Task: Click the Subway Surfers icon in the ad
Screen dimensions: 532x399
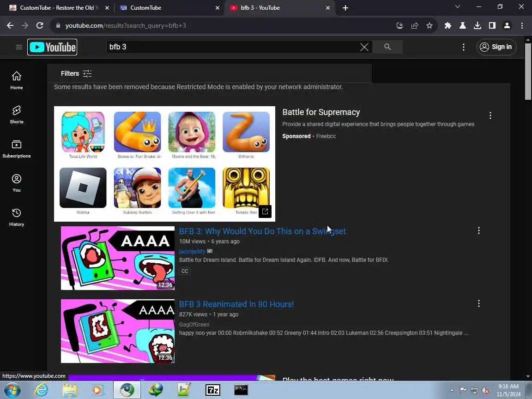Action: pos(138,187)
